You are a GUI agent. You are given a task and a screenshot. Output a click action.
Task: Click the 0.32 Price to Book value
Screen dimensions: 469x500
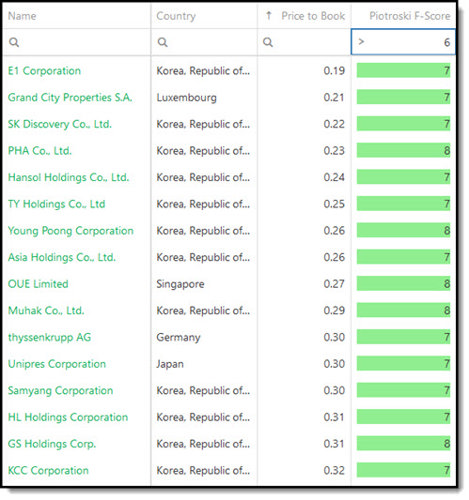tap(334, 470)
